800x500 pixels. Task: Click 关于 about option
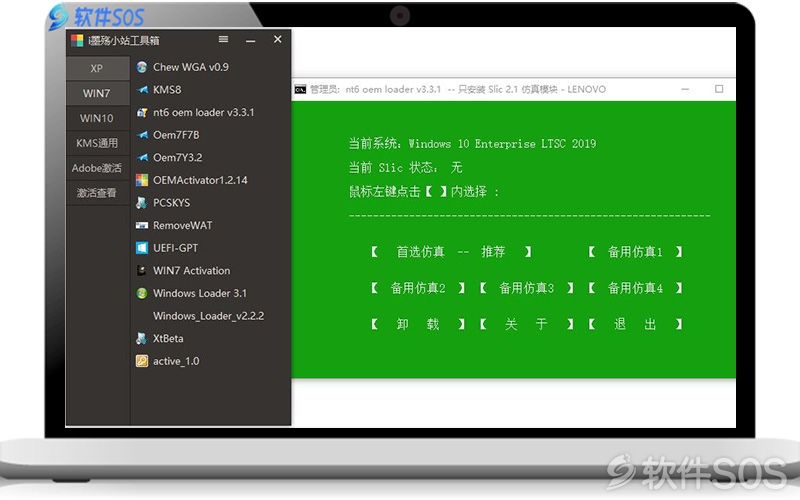point(527,324)
